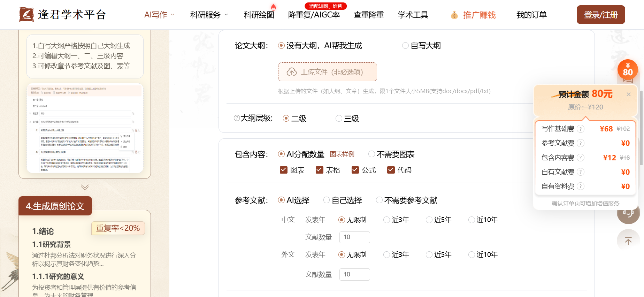Click the help icon next to 参考文献费
The width and height of the screenshot is (644, 297).
(x=580, y=143)
